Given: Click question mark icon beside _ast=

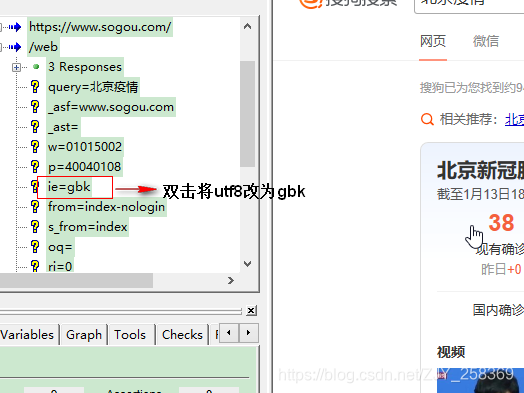Looking at the screenshot, I should click(x=35, y=127).
